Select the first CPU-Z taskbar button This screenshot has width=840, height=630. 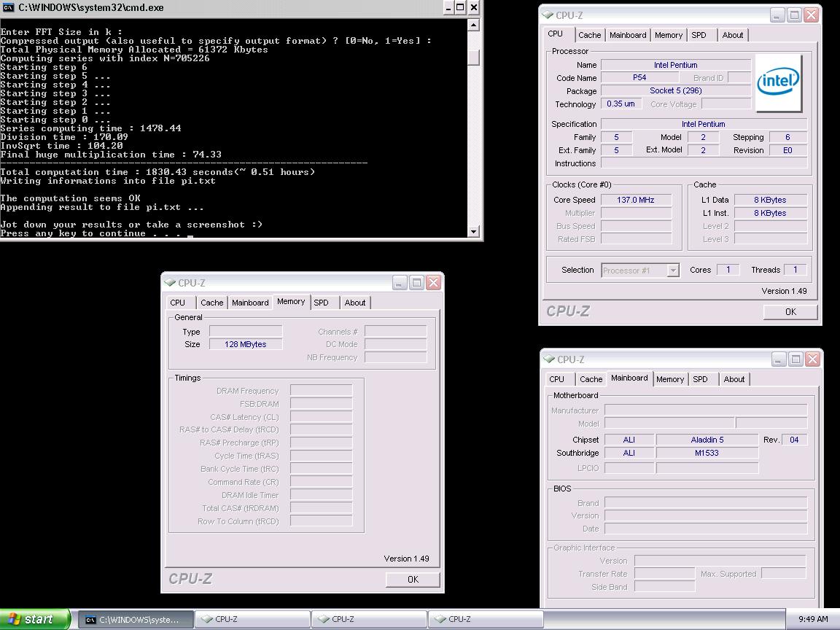(252, 619)
